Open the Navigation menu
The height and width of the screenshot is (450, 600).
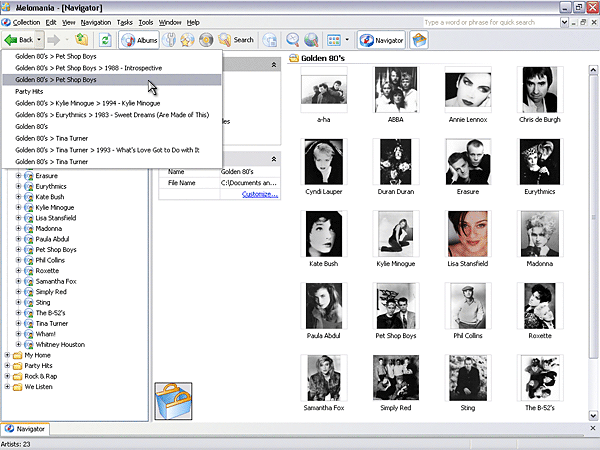[x=96, y=23]
